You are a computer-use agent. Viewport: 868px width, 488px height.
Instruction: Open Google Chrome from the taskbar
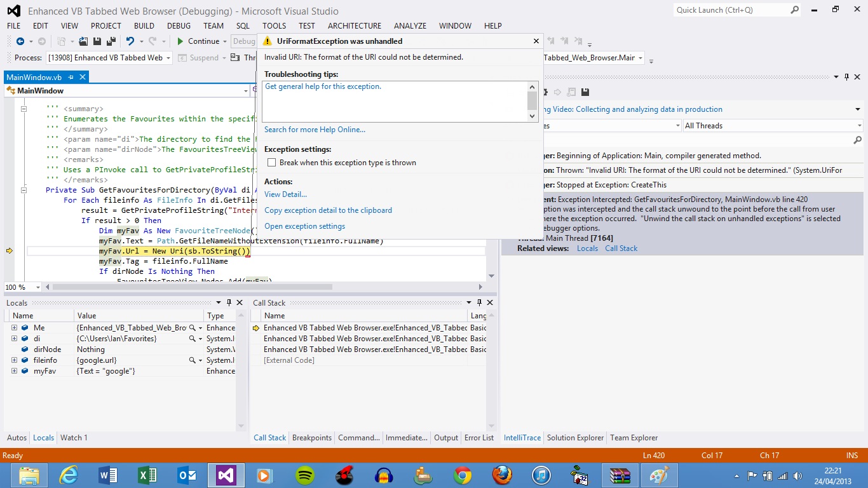click(463, 475)
